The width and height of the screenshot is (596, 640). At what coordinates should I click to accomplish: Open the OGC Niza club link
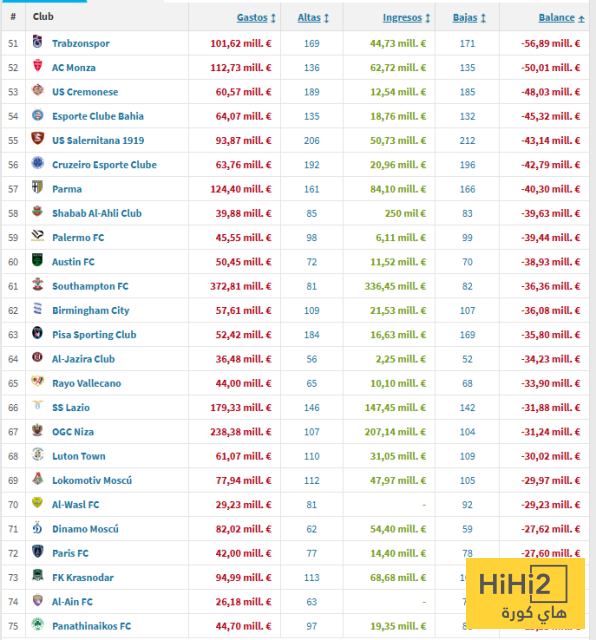tap(73, 432)
